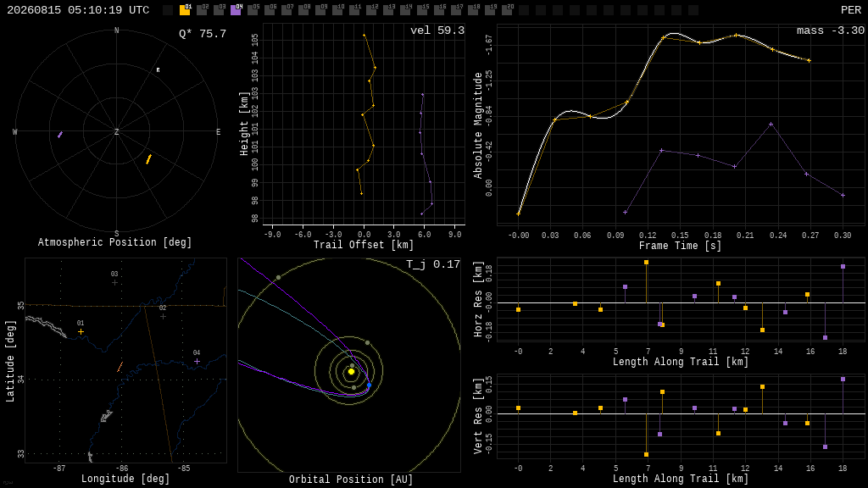
Task: Click the yellow meteor streak in sky plot
Action: (148, 159)
